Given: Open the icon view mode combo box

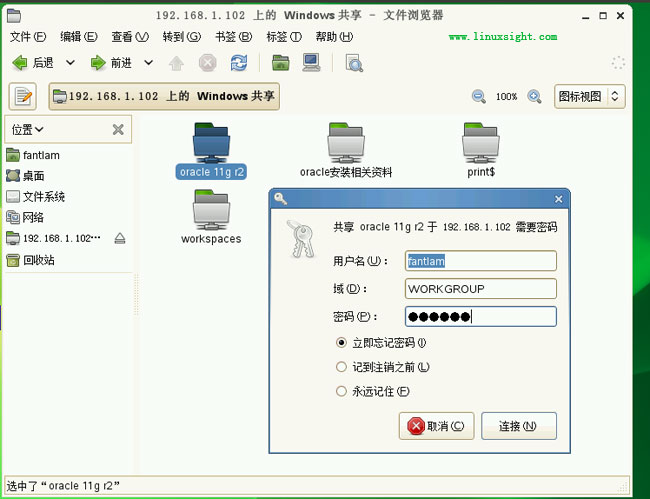Looking at the screenshot, I should click(589, 97).
